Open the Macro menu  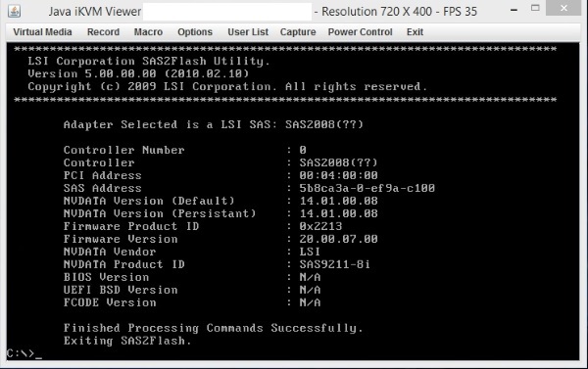pyautogui.click(x=148, y=32)
